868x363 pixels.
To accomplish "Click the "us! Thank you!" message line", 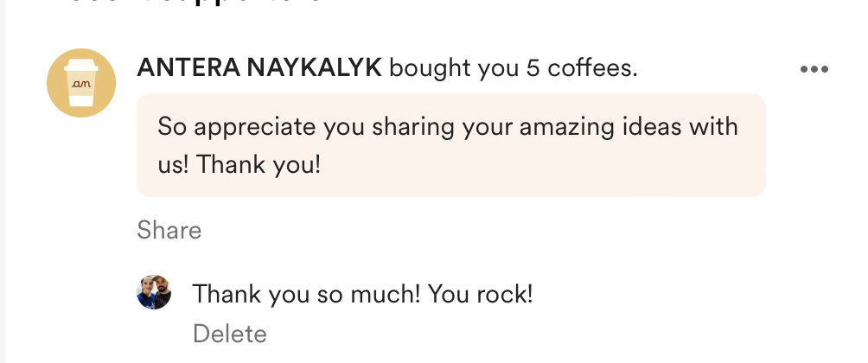I will 239,164.
